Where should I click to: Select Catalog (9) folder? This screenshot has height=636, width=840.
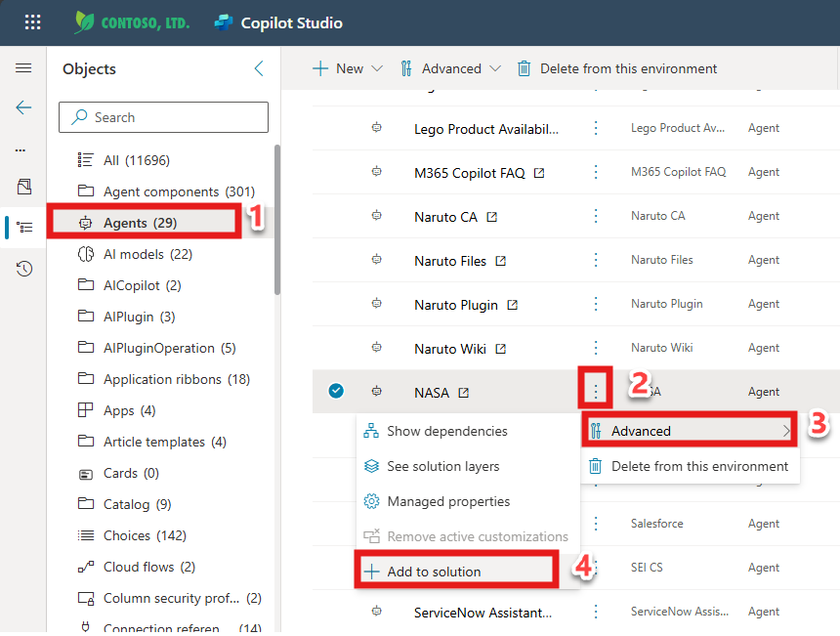tap(124, 504)
